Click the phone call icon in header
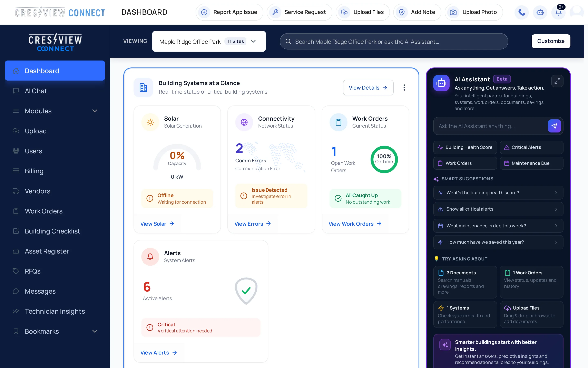588x368 pixels. (x=521, y=12)
